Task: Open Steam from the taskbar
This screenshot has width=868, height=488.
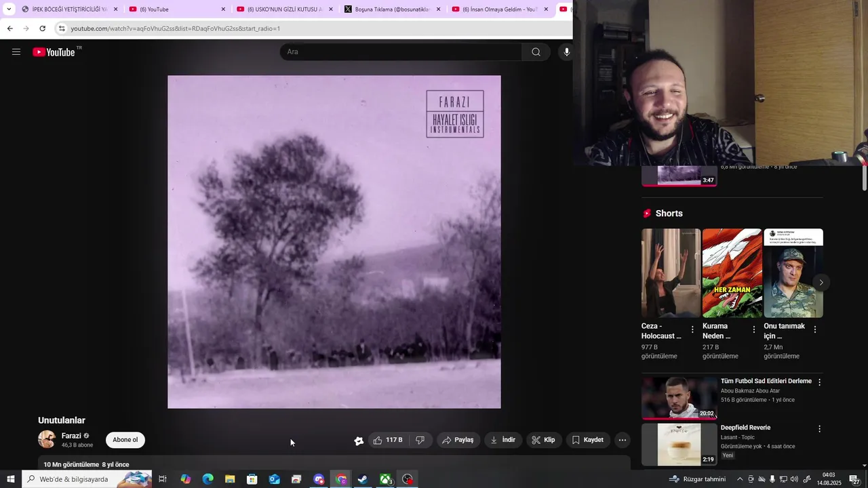Action: point(363,479)
